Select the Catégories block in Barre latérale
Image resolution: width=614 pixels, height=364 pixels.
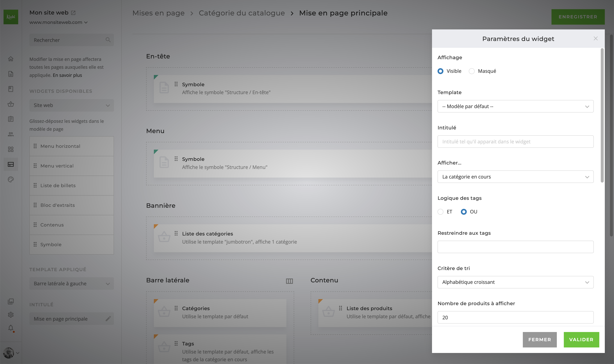pos(220,313)
